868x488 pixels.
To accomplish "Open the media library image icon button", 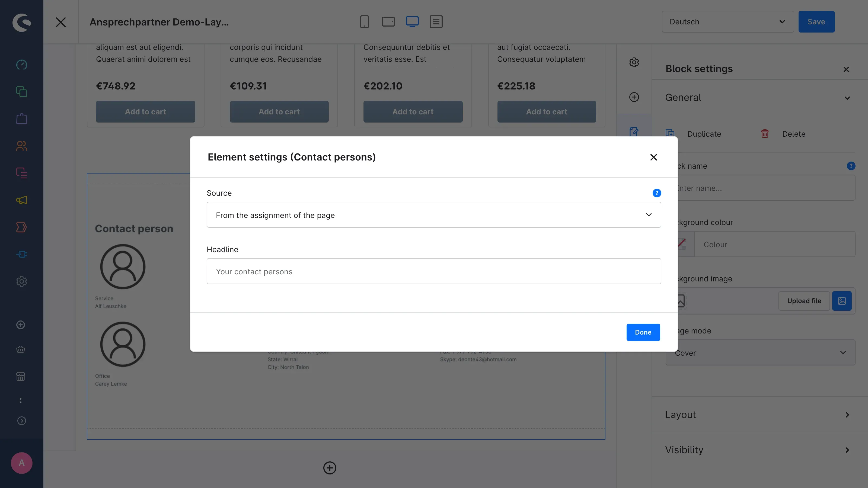I will pos(842,301).
